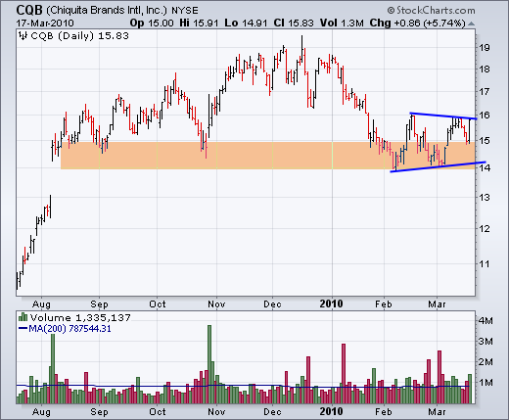Screen dimensions: 509x420
Task: Click the Mar label under volume chart
Action: point(437,412)
